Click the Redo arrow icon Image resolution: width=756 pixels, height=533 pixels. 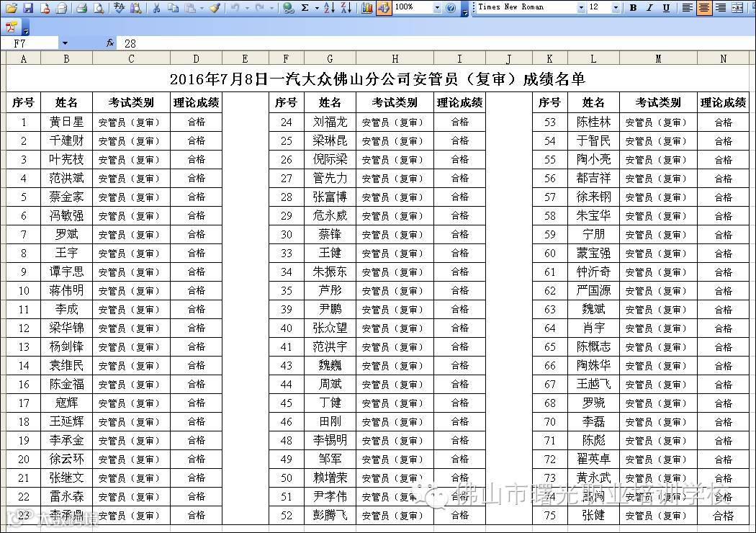point(260,8)
